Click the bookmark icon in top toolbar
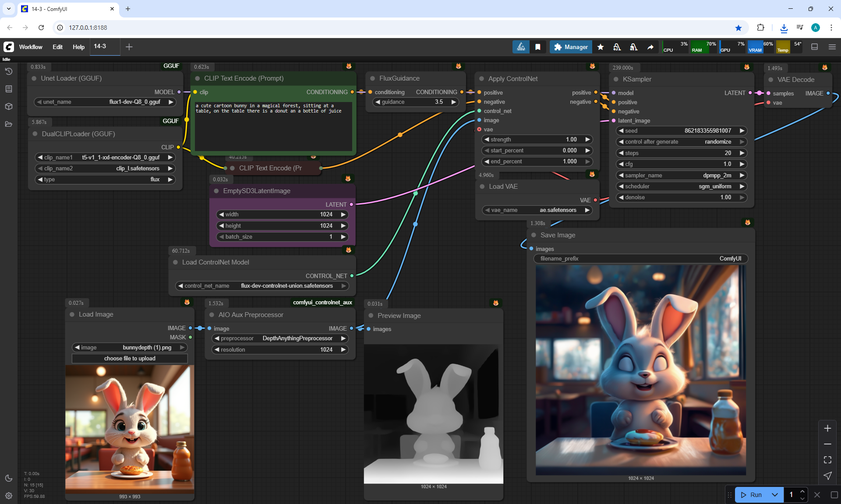The image size is (841, 504). coord(538,47)
